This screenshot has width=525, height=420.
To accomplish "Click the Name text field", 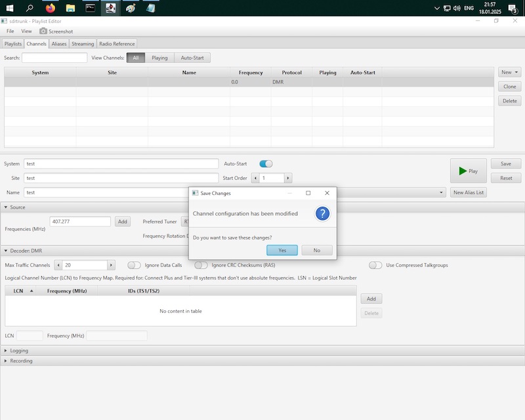I will coord(107,192).
